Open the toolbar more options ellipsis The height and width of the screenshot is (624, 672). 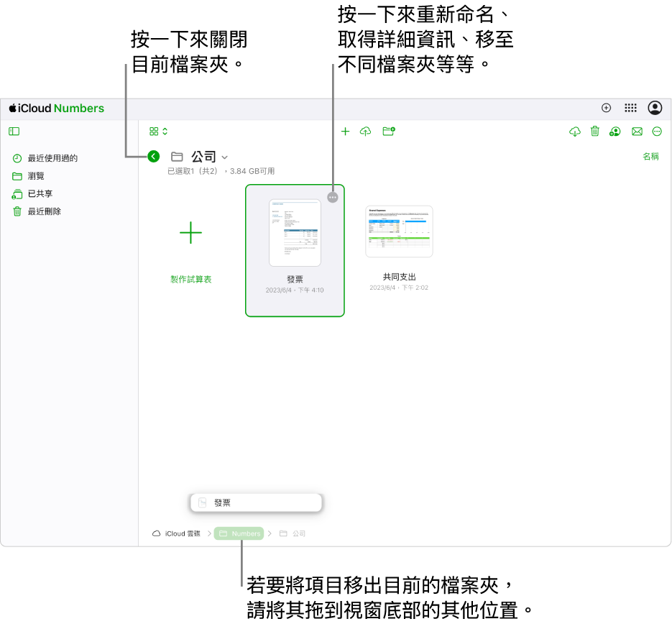pos(657,131)
